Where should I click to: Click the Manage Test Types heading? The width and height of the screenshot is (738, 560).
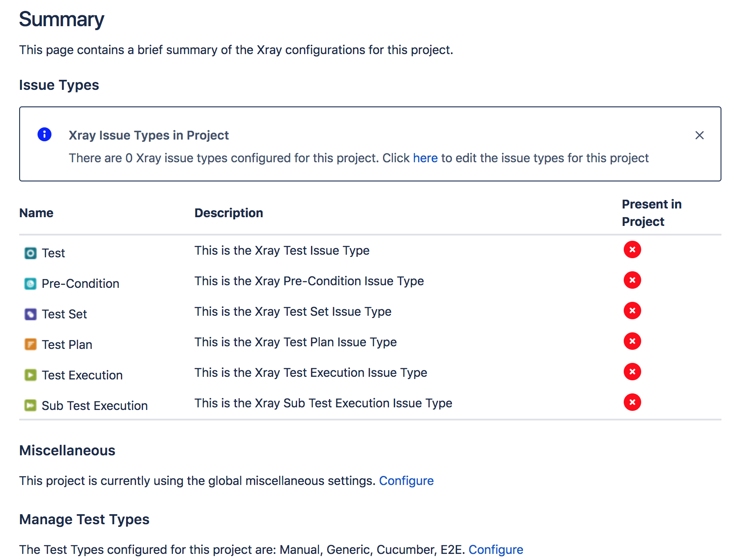pyautogui.click(x=84, y=519)
